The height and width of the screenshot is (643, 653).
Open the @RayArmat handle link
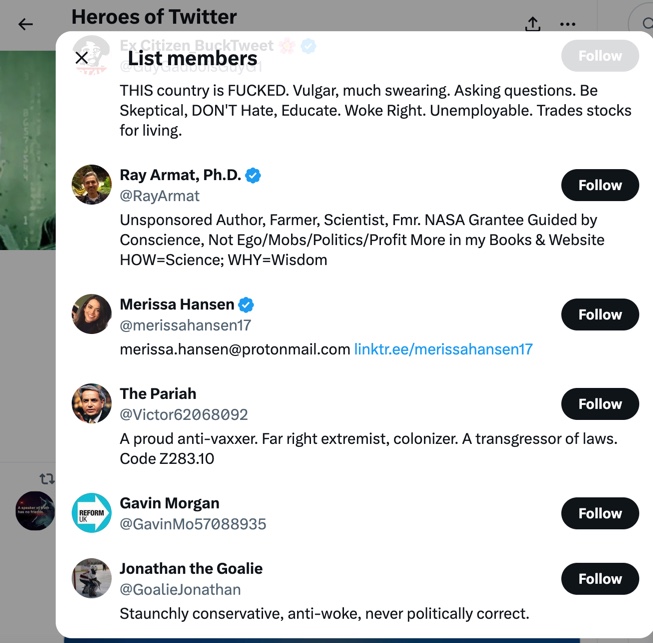[160, 196]
